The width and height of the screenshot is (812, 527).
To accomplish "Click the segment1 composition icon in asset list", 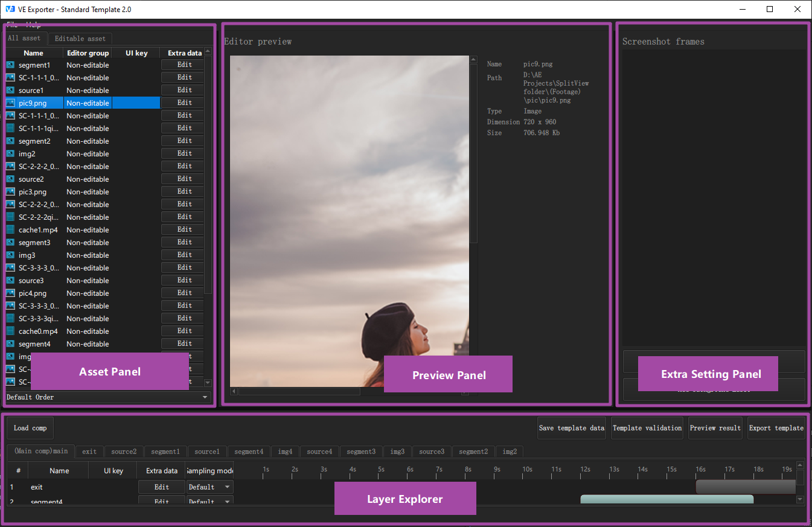I will (x=10, y=65).
